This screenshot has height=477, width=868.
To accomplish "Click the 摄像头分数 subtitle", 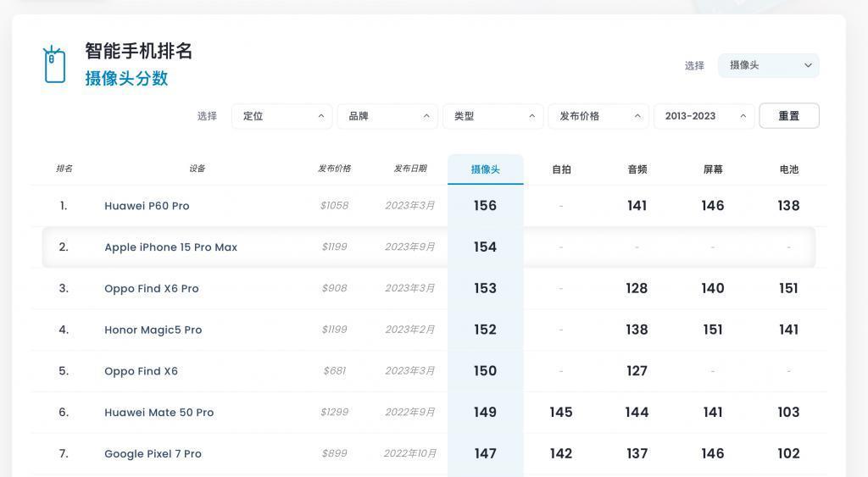I will coord(126,78).
